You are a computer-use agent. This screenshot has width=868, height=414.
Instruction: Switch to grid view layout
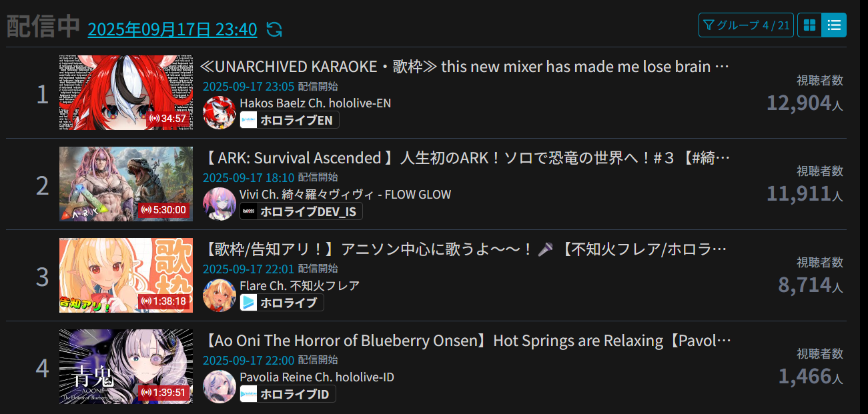(809, 25)
